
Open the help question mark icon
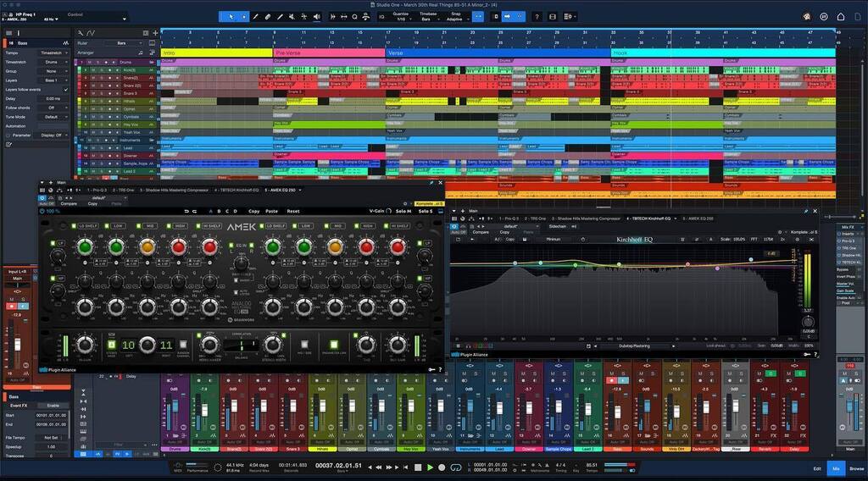pos(537,17)
